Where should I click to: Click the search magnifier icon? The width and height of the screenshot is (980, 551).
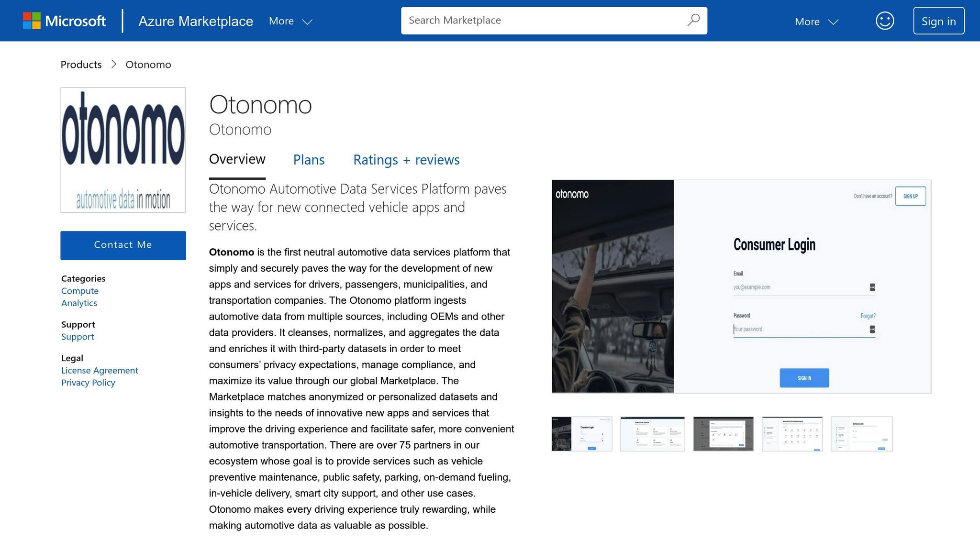(693, 20)
